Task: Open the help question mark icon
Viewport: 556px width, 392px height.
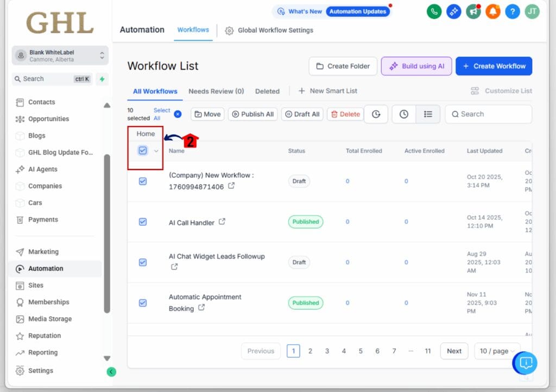Action: 512,11
